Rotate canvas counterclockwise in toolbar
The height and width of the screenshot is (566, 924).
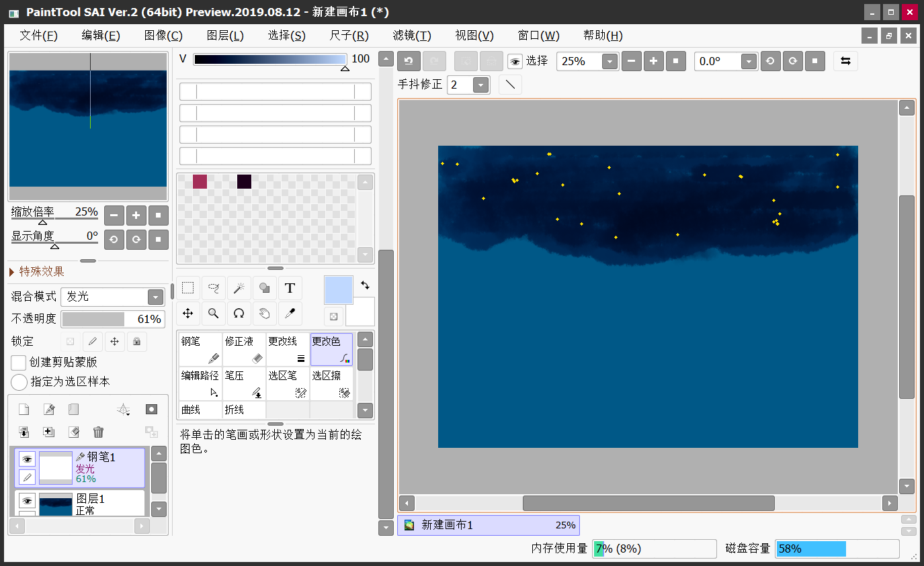click(770, 61)
